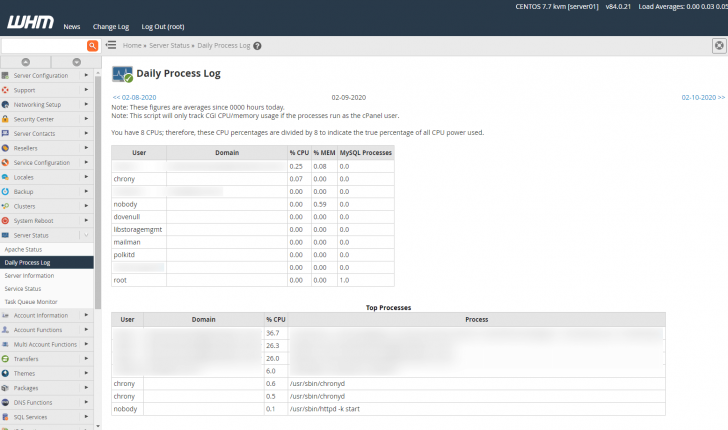Click the orange search button
The image size is (728, 430).
92,46
